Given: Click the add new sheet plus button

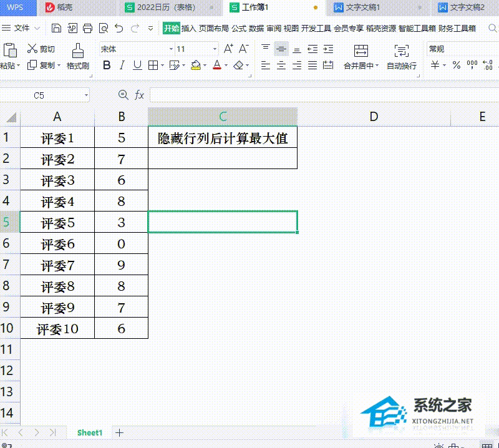Looking at the screenshot, I should click(x=120, y=432).
